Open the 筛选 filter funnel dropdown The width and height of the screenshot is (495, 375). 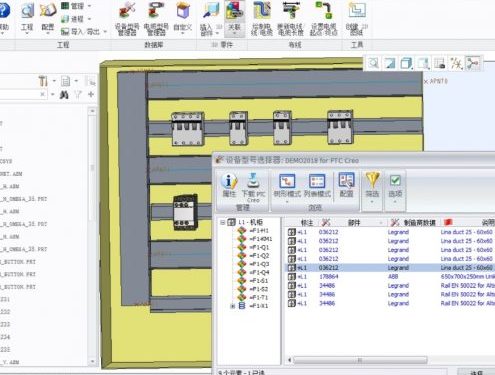coord(372,188)
